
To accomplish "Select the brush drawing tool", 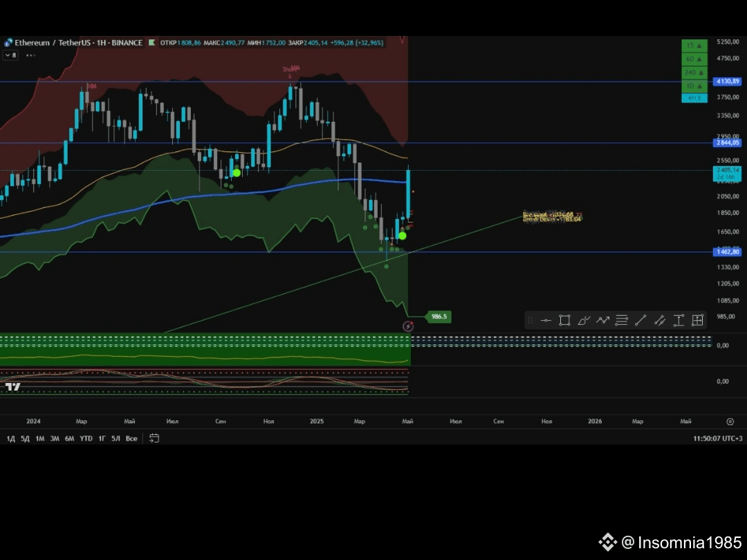I will coord(584,320).
